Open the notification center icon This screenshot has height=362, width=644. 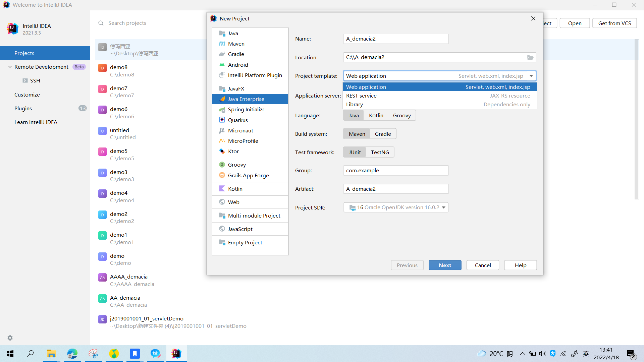631,354
